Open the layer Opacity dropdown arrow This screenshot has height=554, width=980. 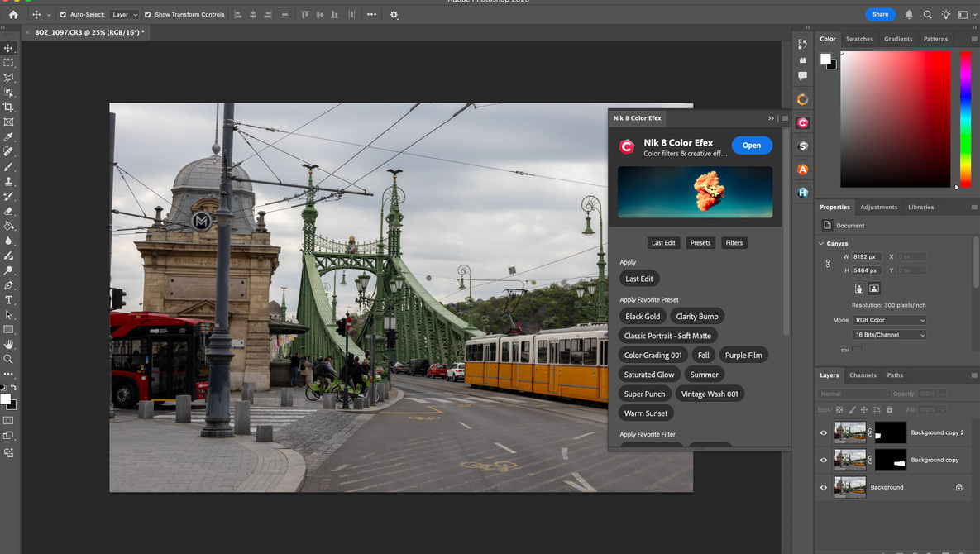(942, 394)
